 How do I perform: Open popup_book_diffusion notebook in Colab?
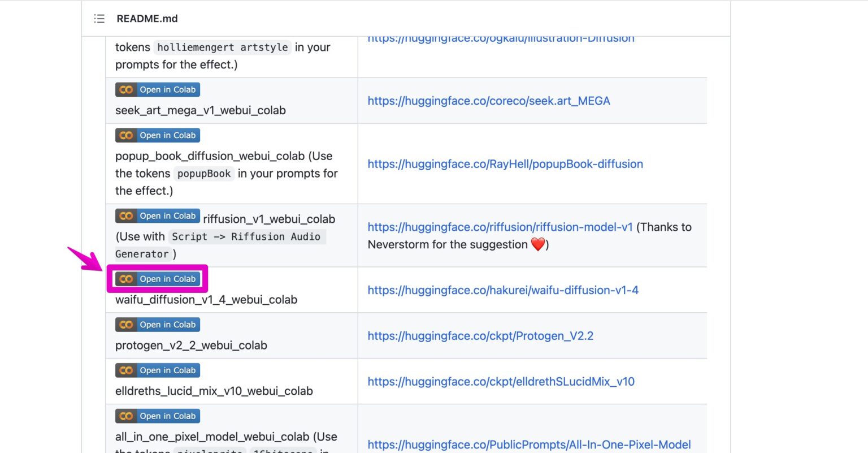(157, 135)
